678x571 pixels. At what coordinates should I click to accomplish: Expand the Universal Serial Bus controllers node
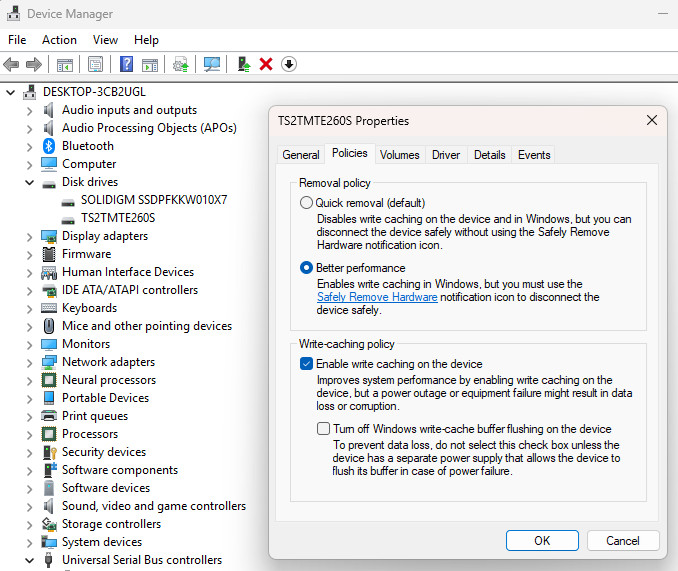point(29,560)
